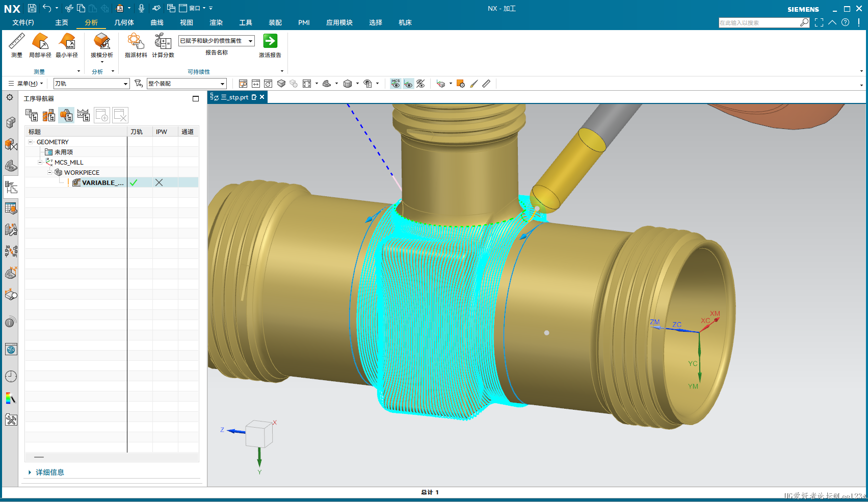Viewport: 868px width, 502px height.
Task: Open the 菜单(M) menu dropdown
Action: click(25, 84)
